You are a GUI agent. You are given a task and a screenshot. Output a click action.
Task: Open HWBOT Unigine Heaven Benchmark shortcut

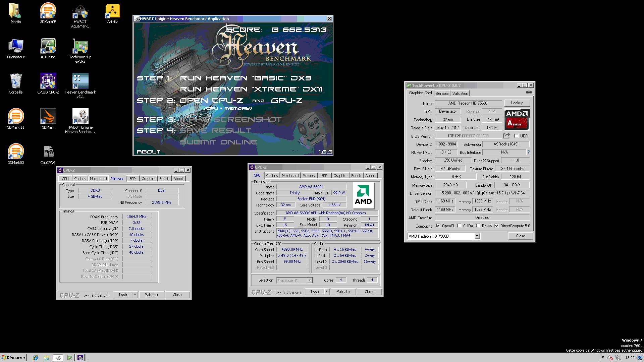pos(80,121)
